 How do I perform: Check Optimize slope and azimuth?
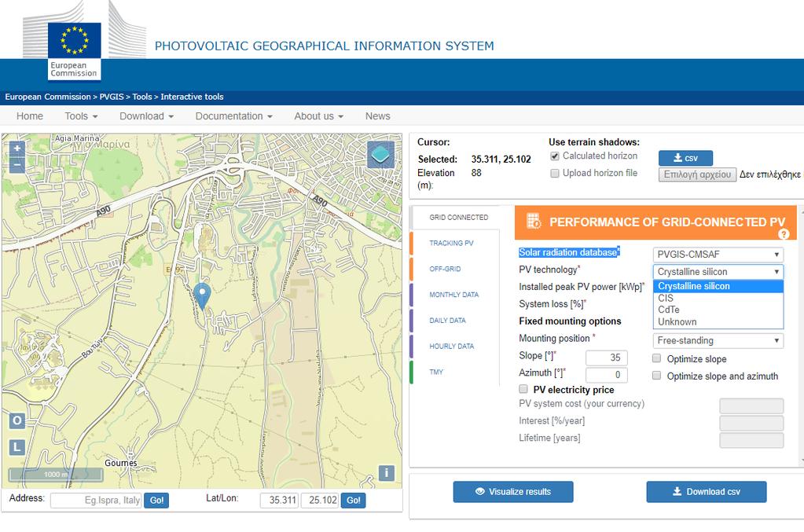pyautogui.click(x=656, y=376)
